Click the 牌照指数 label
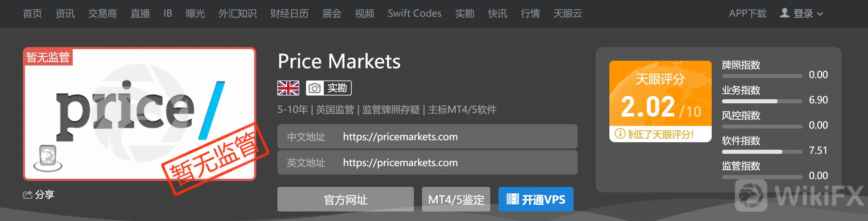 (741, 65)
